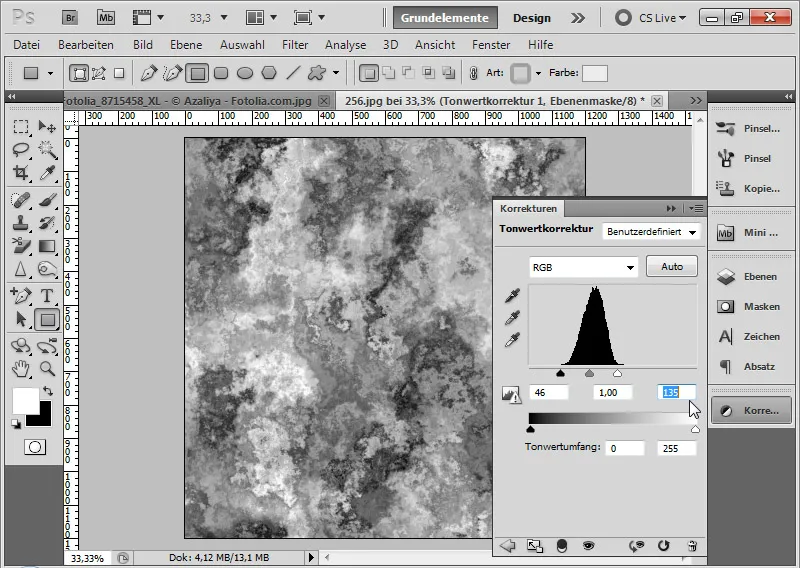Open the Datei menu
This screenshot has height=568, width=800.
[x=27, y=45]
